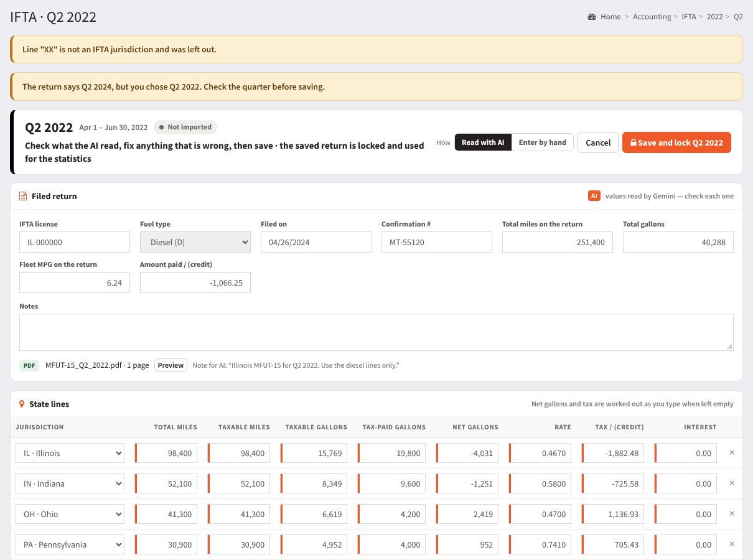Image resolution: width=753 pixels, height=560 pixels.
Task: Go to IFTA breadcrumb
Action: [688, 17]
